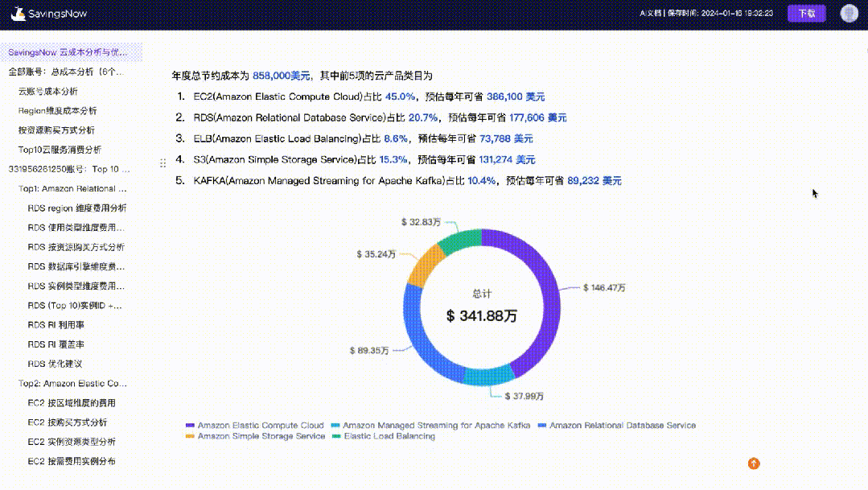The width and height of the screenshot is (868, 490).
Task: Click the purple EC2 donut segment
Action: click(x=549, y=294)
